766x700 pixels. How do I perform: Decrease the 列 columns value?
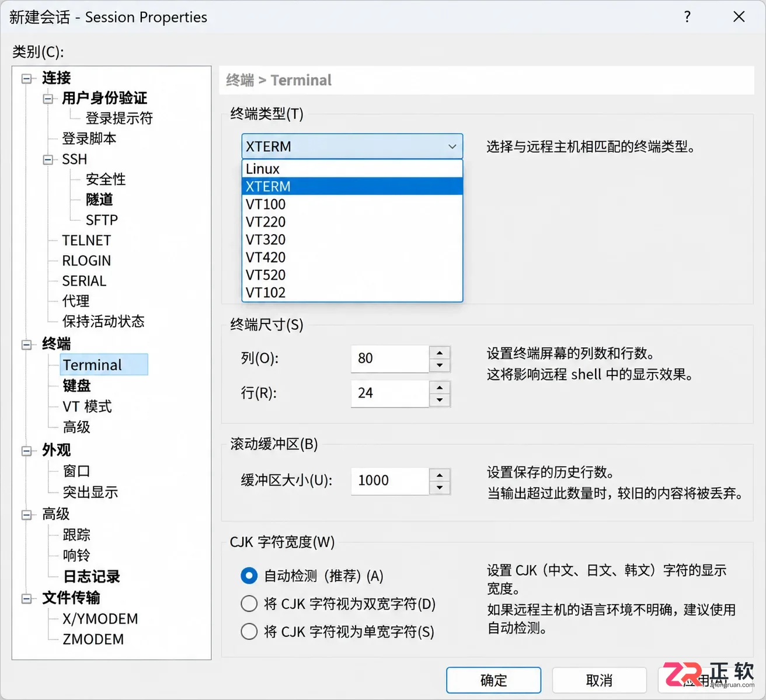(440, 365)
